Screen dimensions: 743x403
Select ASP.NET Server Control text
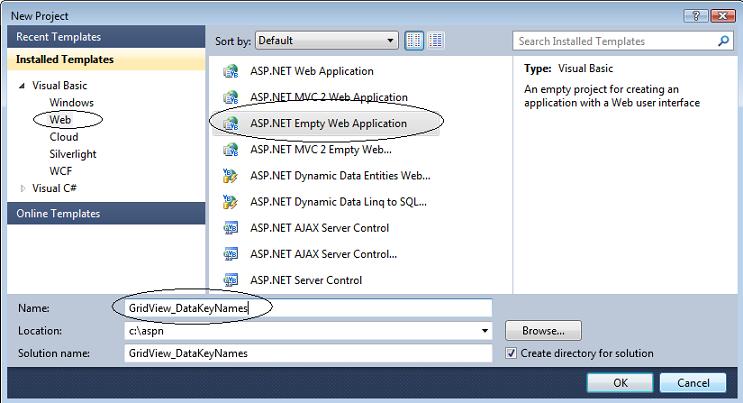(x=306, y=280)
